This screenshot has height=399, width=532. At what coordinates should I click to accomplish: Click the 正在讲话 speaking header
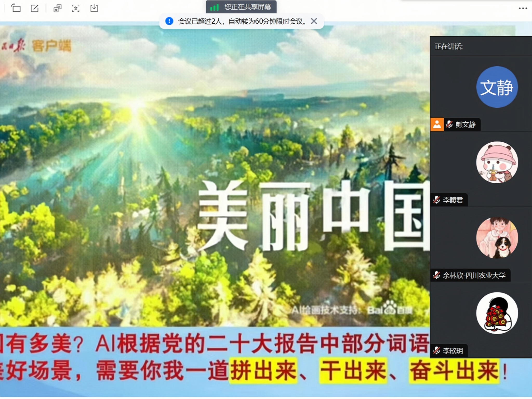point(449,46)
